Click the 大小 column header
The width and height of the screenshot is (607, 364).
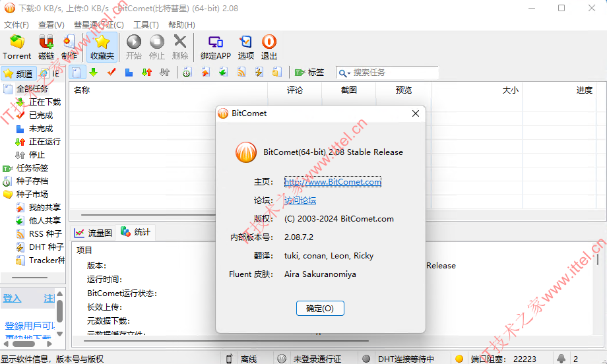pyautogui.click(x=477, y=90)
